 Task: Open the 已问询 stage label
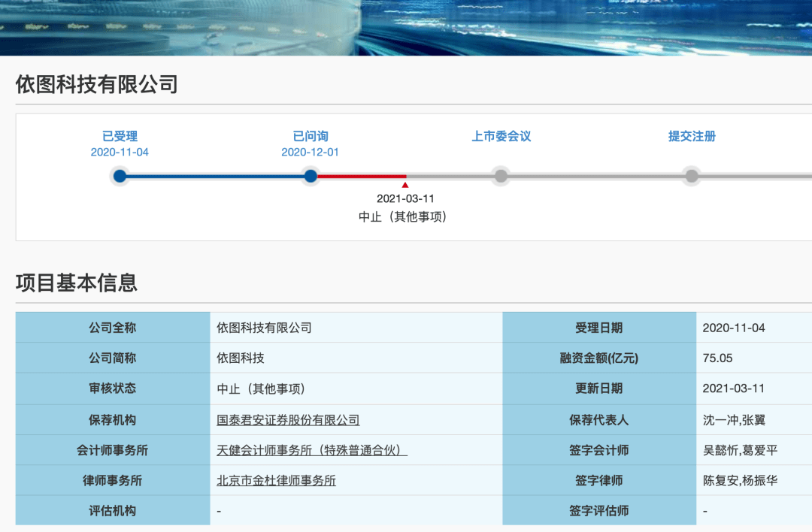click(311, 136)
